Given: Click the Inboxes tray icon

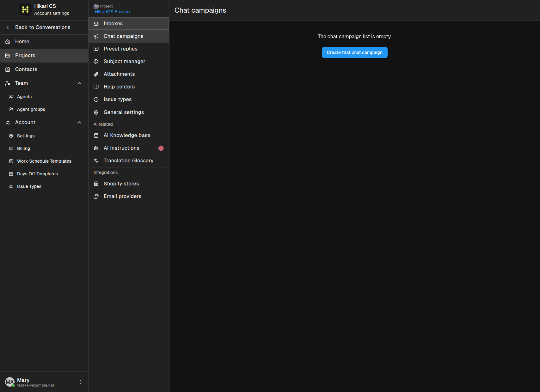Looking at the screenshot, I should (x=96, y=24).
